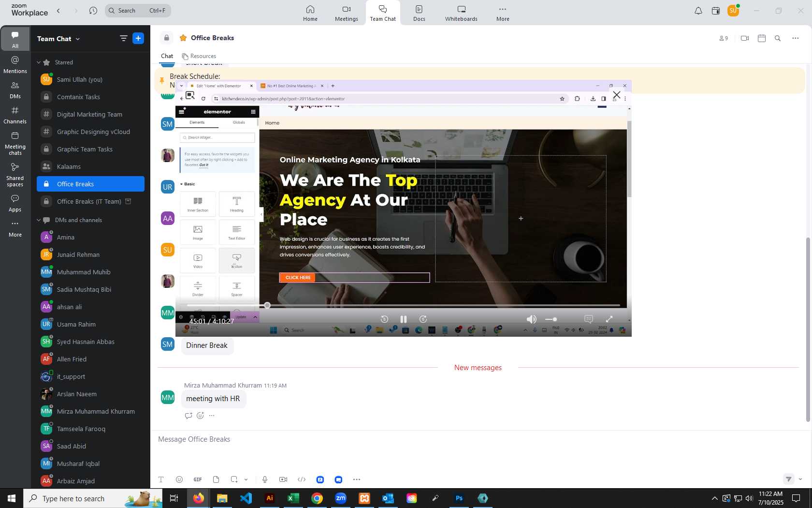The width and height of the screenshot is (812, 508).
Task: Open the emoji picker in composer
Action: pos(179,479)
